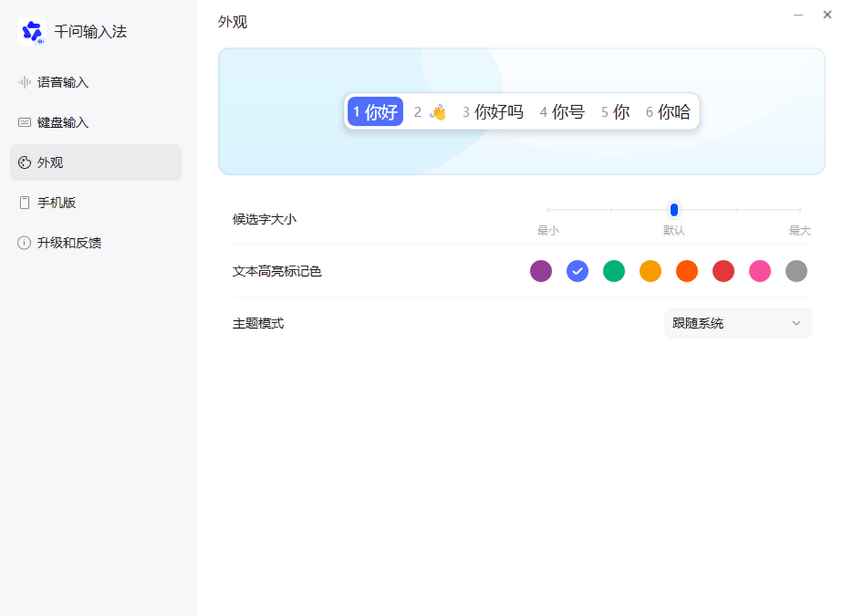Image resolution: width=843 pixels, height=616 pixels.
Task: Click the 默认 label under slider
Action: click(674, 230)
